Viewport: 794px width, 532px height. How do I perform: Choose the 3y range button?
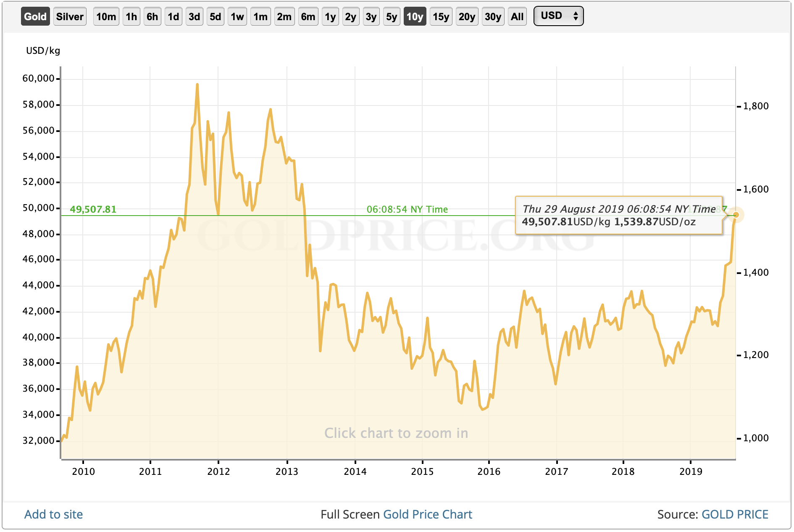[371, 17]
